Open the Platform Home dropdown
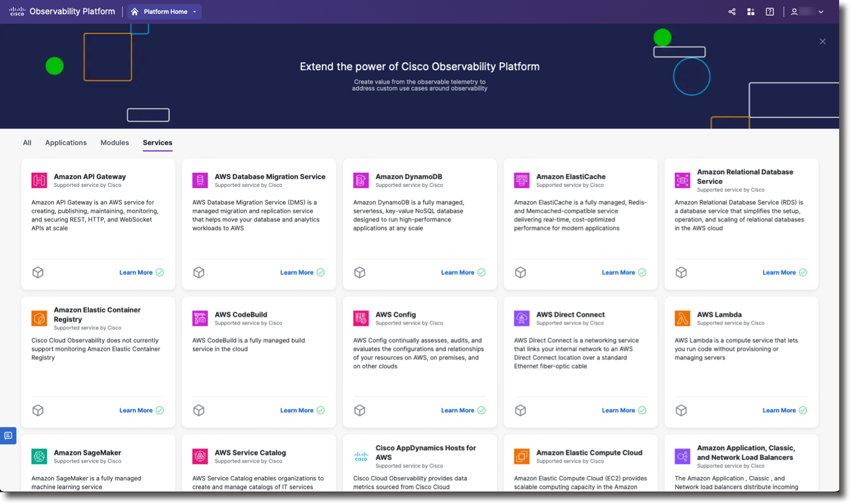851x504 pixels. point(165,12)
